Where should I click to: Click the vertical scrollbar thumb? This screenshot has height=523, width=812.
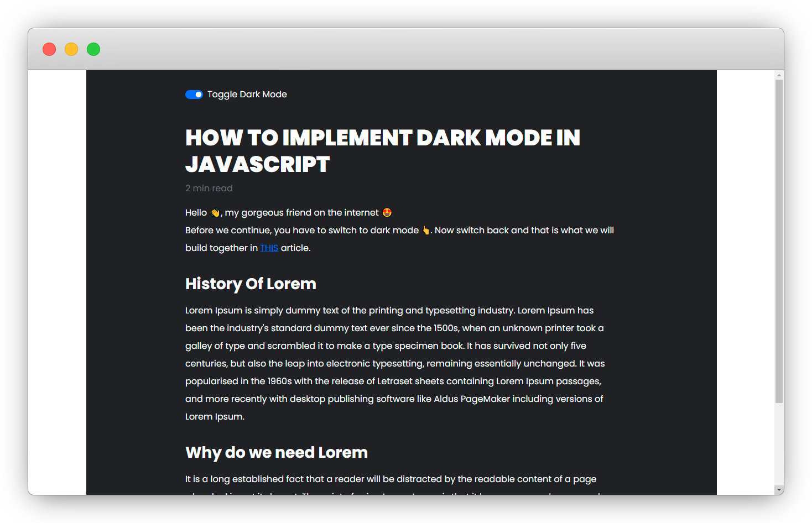coord(779,241)
